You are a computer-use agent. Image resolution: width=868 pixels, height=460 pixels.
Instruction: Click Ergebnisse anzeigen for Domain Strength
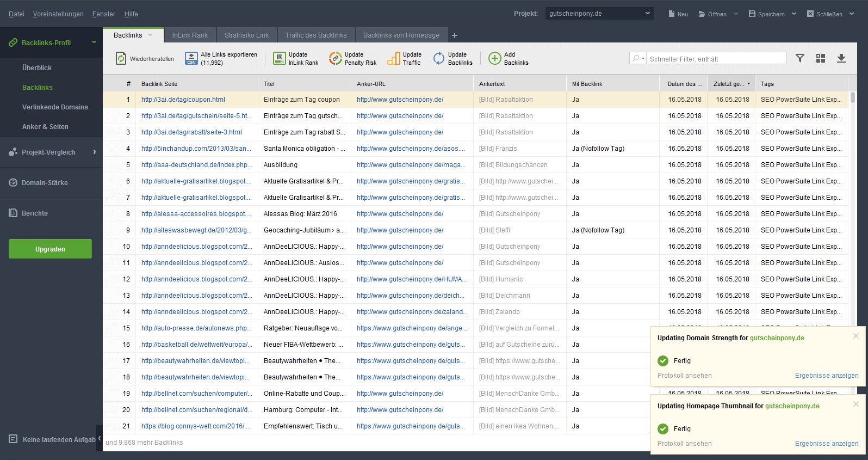[826, 376]
